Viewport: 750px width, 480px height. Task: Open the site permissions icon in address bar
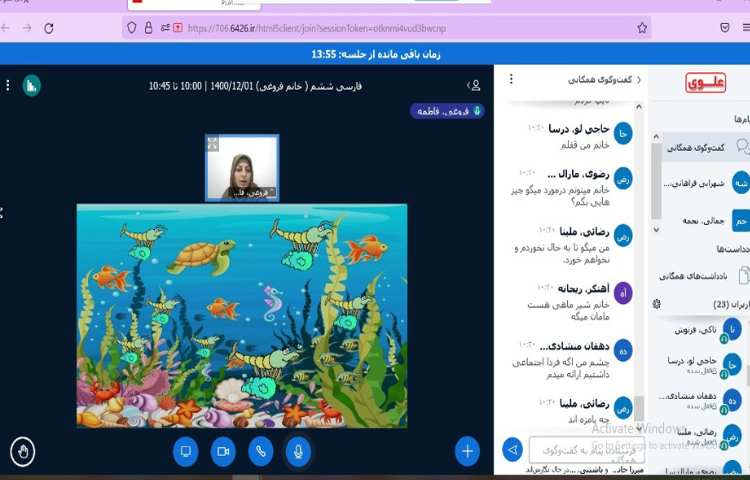pyautogui.click(x=165, y=28)
